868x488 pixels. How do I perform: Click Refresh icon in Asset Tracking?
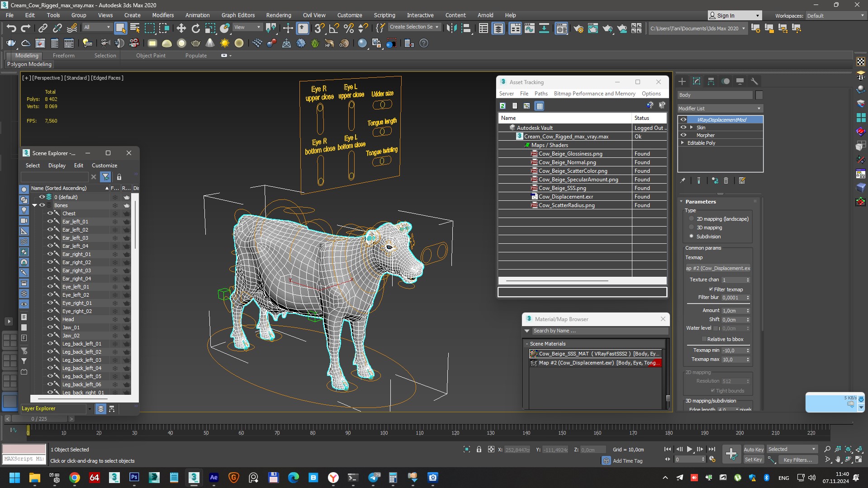503,106
